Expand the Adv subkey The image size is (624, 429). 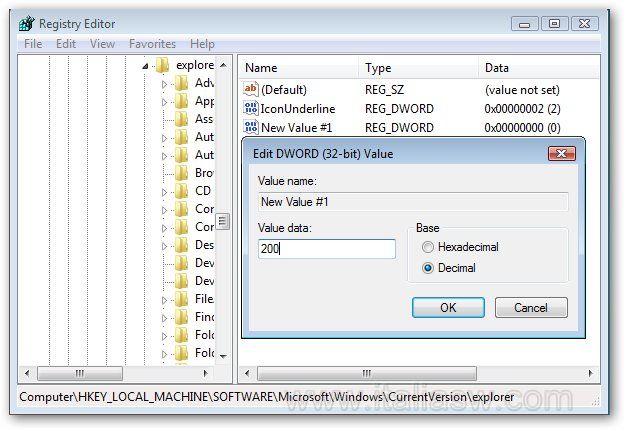pyautogui.click(x=164, y=84)
